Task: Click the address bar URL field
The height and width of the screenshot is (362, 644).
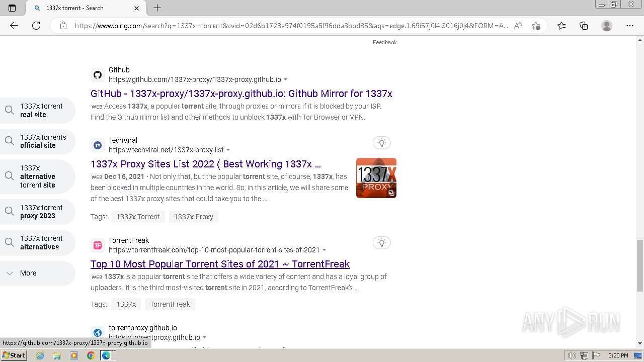Action: coord(291,26)
